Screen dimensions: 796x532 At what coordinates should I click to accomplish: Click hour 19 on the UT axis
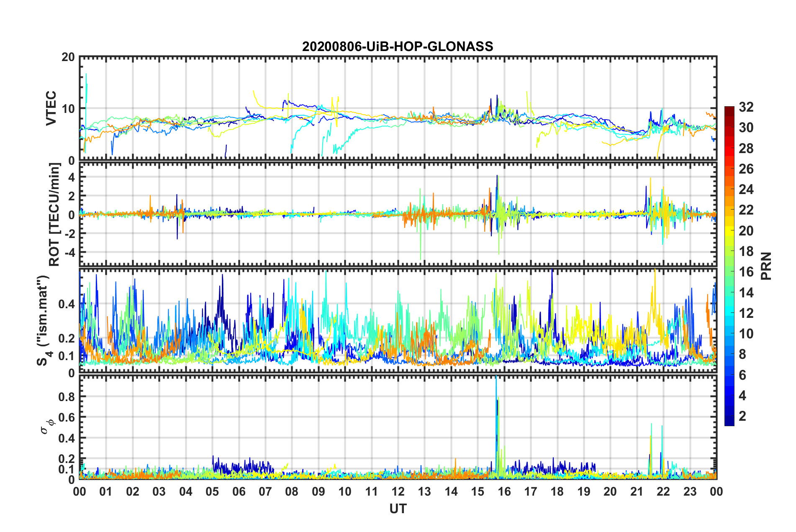584,492
